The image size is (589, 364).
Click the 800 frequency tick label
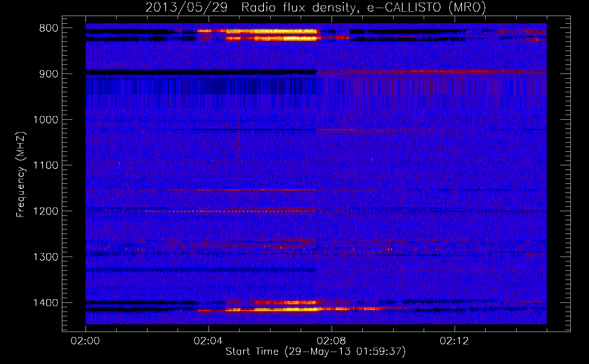48,28
